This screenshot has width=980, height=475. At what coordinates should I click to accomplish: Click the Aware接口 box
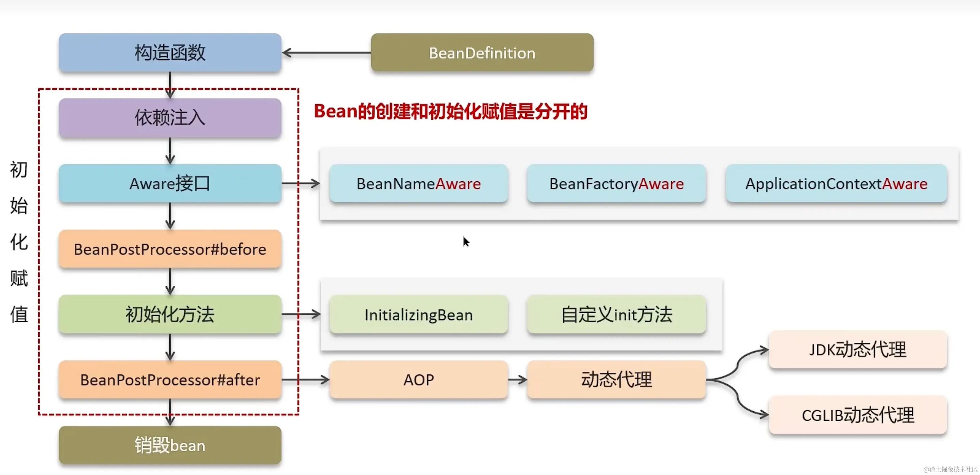(x=170, y=183)
